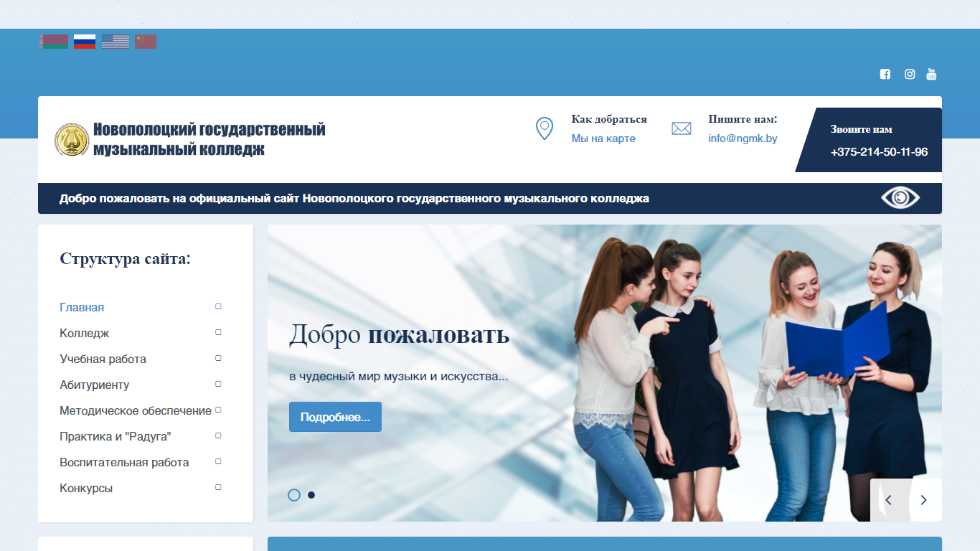Open the Абитуриенту menu item
The image size is (980, 551).
coord(95,385)
